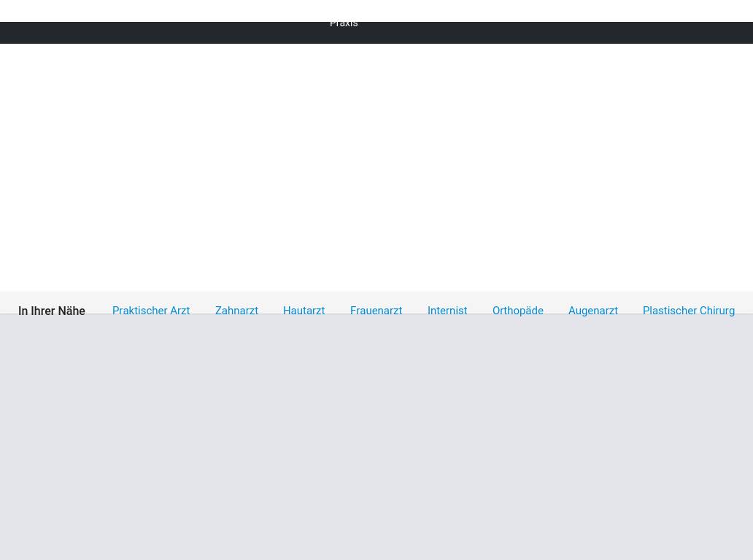This screenshot has height=560, width=753.
Task: Select the Augenarzt link
Action: (592, 311)
